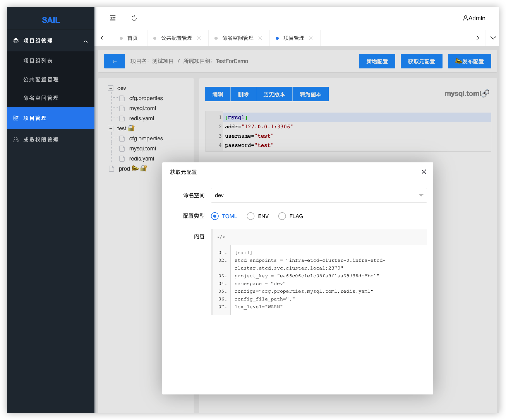506x420 pixels.
Task: Select the ENV config type radio
Action: 251,216
